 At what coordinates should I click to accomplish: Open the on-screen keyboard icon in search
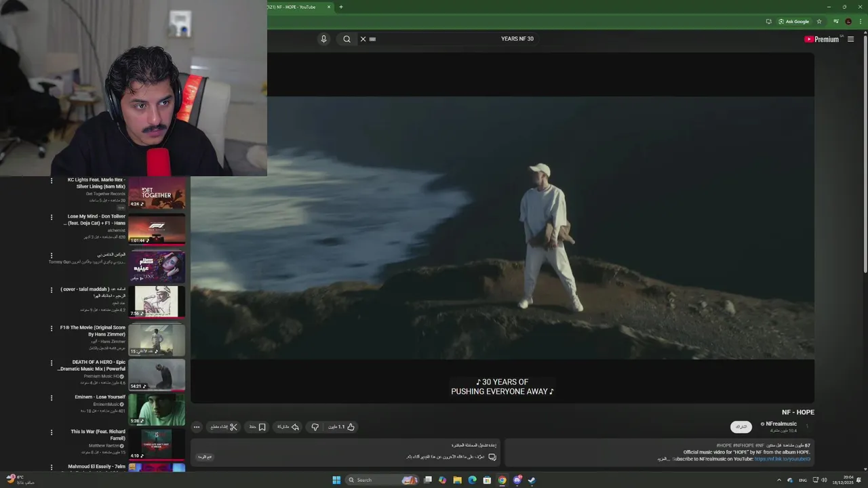[x=372, y=39]
